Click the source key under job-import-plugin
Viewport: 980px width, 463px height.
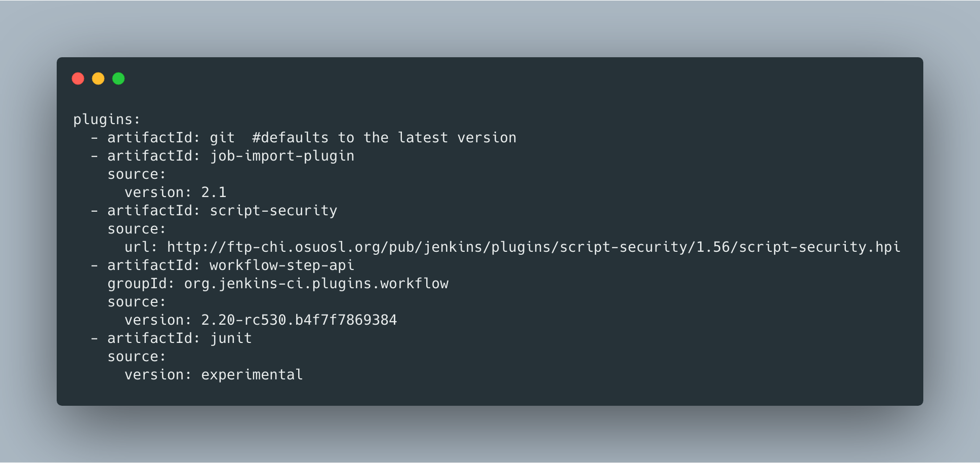click(136, 174)
